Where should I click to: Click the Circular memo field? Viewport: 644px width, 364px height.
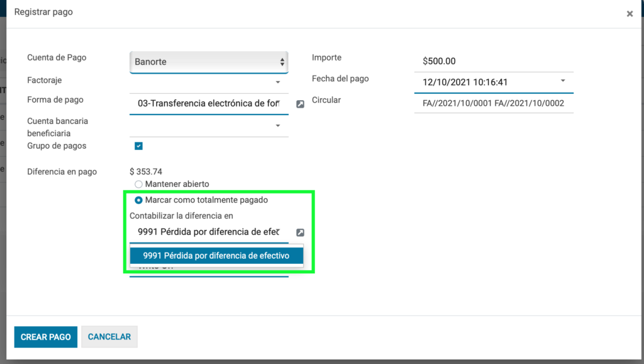coord(494,103)
